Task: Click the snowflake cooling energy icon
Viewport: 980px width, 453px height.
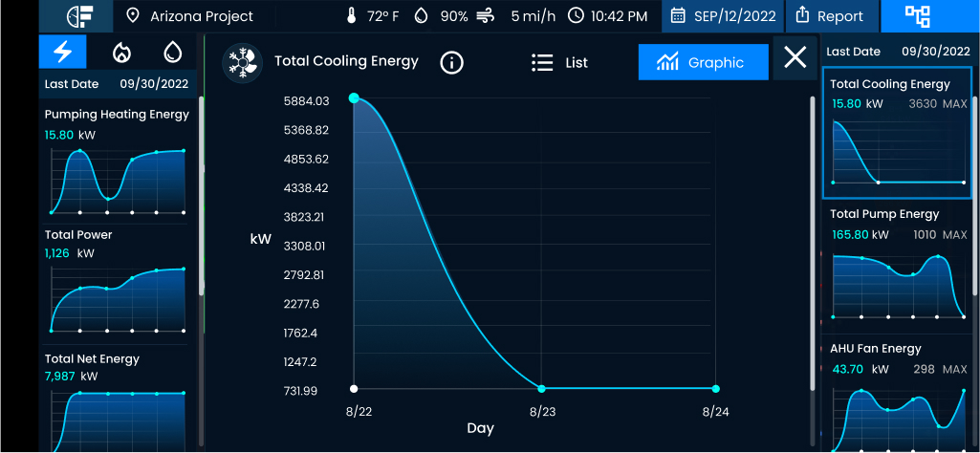Action: coord(242,63)
